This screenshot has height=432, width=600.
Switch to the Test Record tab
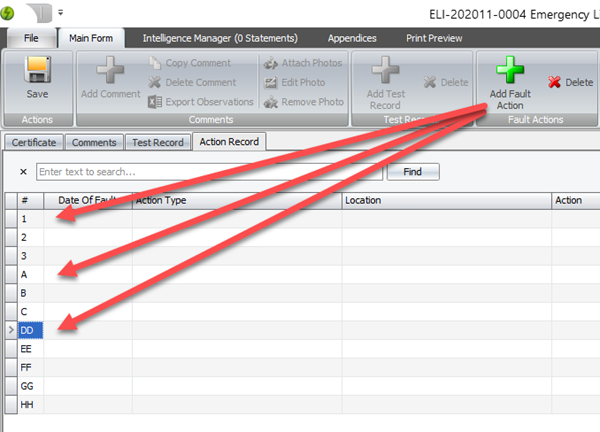[158, 142]
